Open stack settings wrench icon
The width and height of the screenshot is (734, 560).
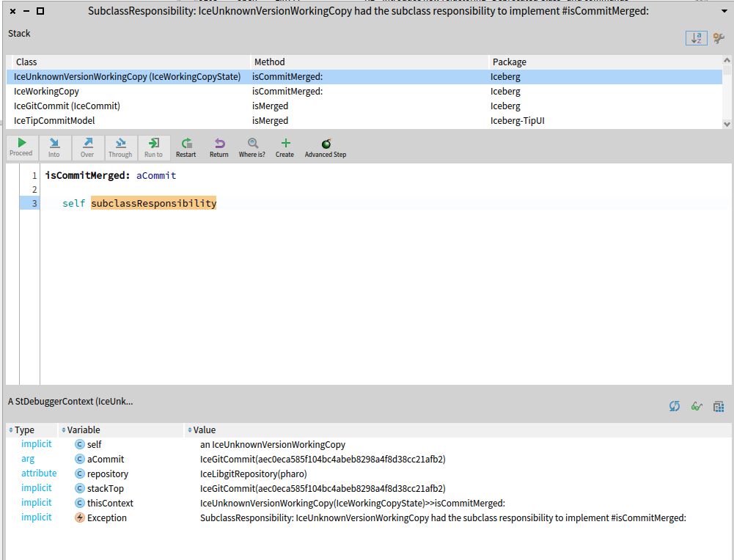coord(719,38)
